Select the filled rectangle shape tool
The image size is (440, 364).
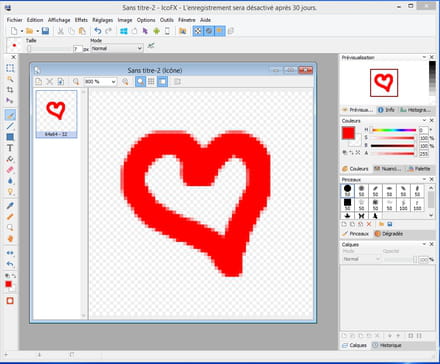[10, 137]
